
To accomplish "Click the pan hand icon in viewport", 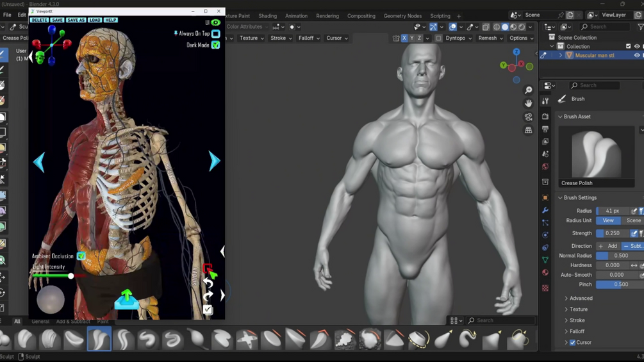I will coord(529,103).
